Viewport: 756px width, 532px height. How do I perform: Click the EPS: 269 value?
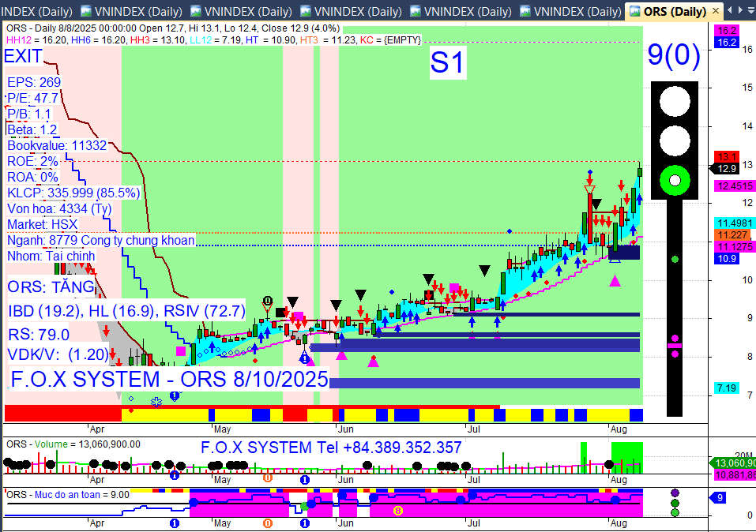point(34,82)
